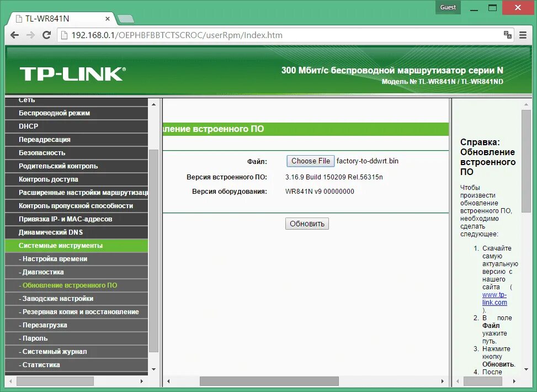Screen dimensions: 537x392
Task: Select Системные инструменты menu
Action: point(76,245)
